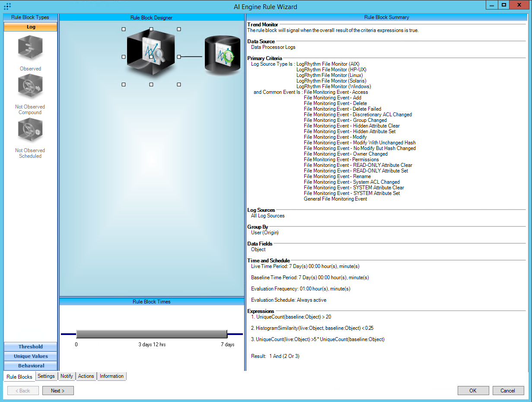Click the LogRhythm logo in title bar
532x402 pixels.
[x=7, y=6]
